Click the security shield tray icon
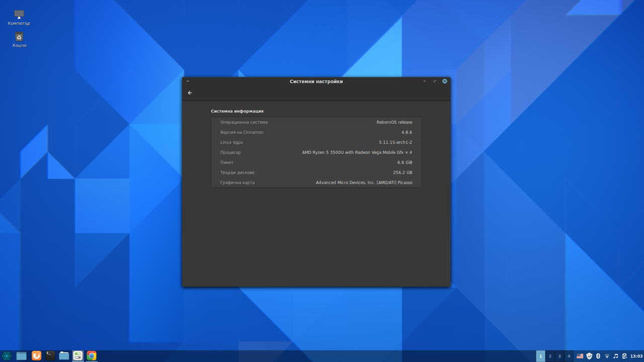Screen dimensions: 644x362 (589, 356)
